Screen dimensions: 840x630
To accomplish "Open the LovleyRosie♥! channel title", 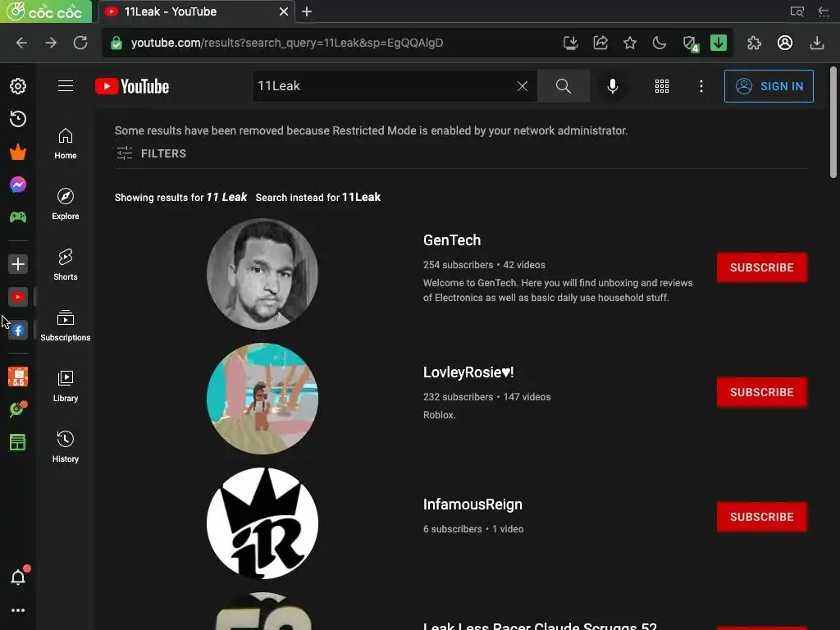I will [x=468, y=372].
